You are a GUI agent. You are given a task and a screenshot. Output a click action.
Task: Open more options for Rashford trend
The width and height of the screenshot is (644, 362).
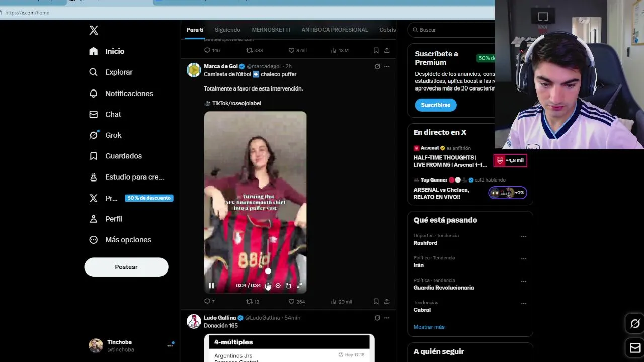(524, 236)
